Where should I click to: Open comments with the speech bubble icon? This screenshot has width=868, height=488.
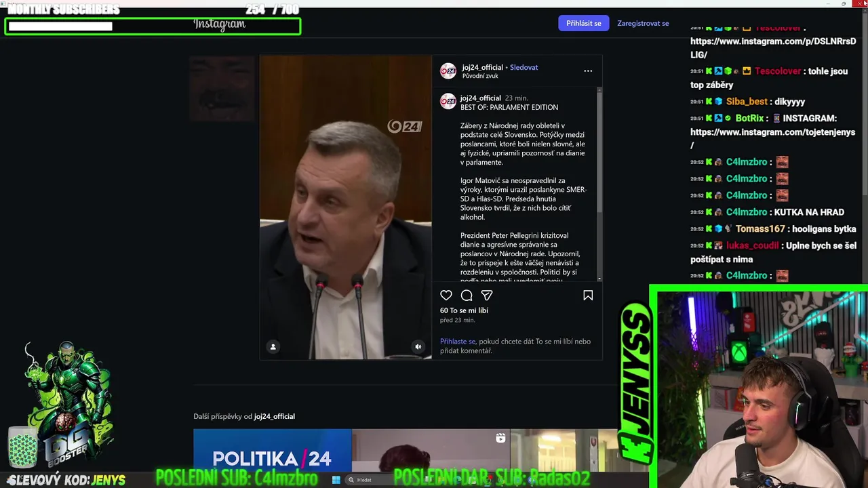point(467,296)
